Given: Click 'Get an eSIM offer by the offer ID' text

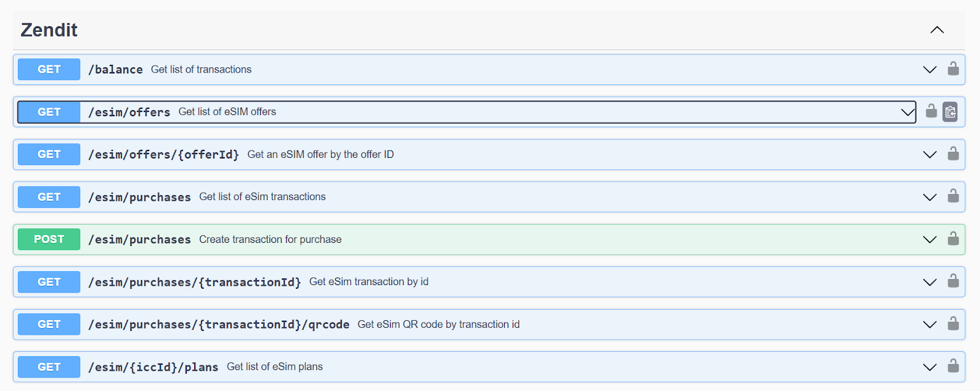Looking at the screenshot, I should (x=320, y=154).
